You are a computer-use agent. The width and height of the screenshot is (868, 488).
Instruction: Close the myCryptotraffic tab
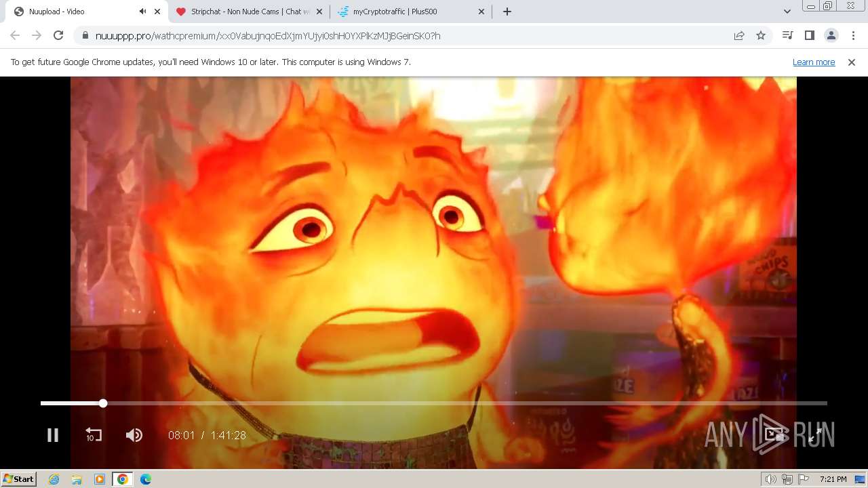[481, 12]
